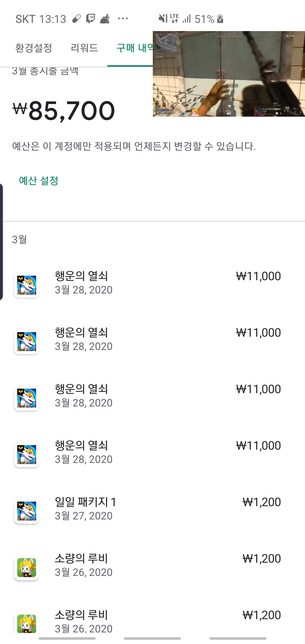The image size is (305, 644).
Task: Tap the app icon of the first 소량의 루비 purchase
Action: point(27,567)
